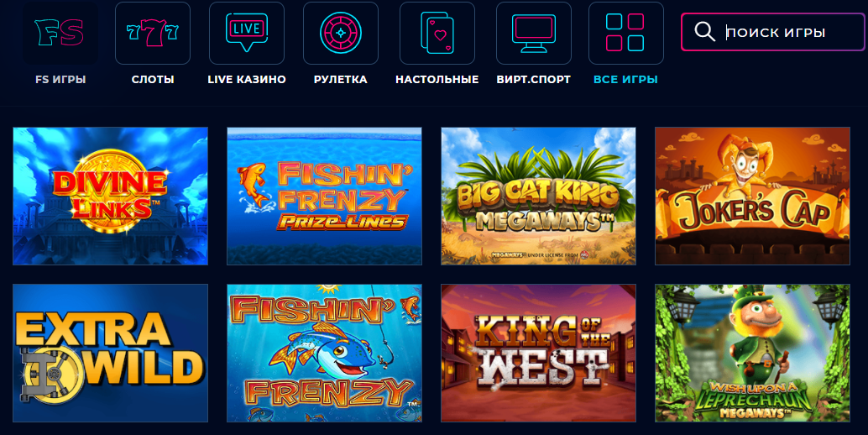Switch to the LIVE КАЗИНО label
868x435 pixels.
tap(247, 79)
